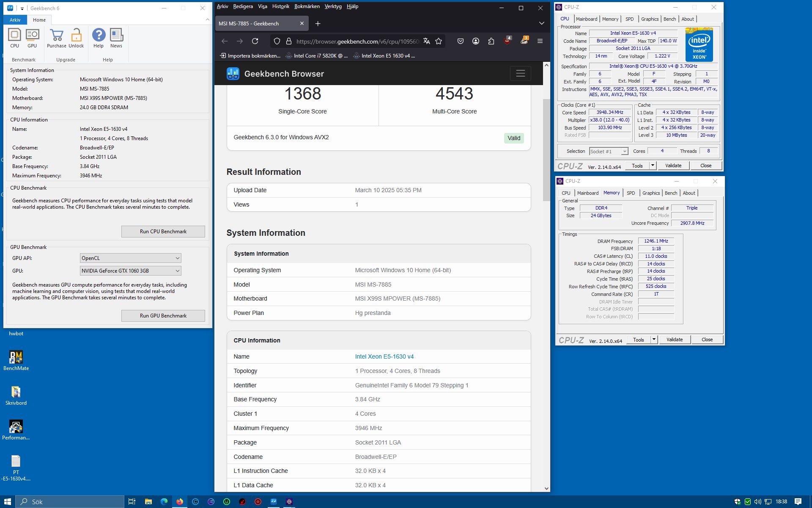
Task: Expand the Firefox list all tabs chevron
Action: click(x=541, y=23)
